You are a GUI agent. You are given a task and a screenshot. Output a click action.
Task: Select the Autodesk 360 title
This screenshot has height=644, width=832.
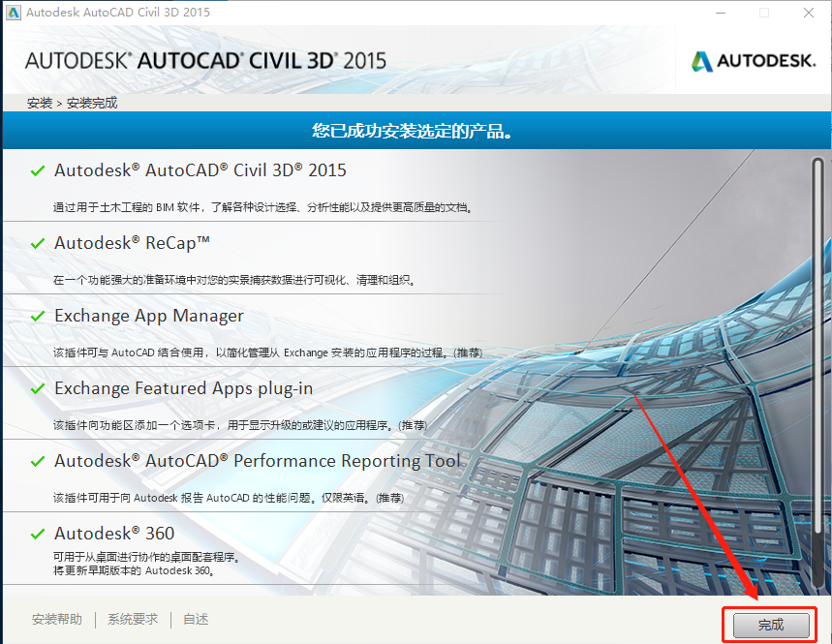tap(114, 534)
